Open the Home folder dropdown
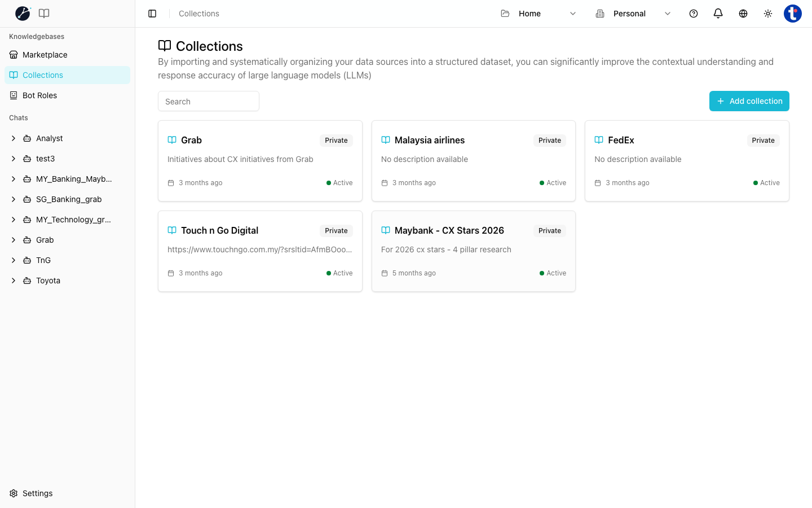This screenshot has height=508, width=812. [539, 14]
